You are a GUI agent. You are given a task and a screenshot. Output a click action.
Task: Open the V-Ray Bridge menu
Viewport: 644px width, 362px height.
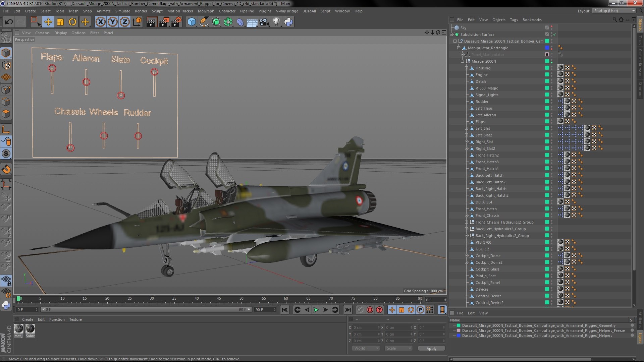click(x=287, y=11)
